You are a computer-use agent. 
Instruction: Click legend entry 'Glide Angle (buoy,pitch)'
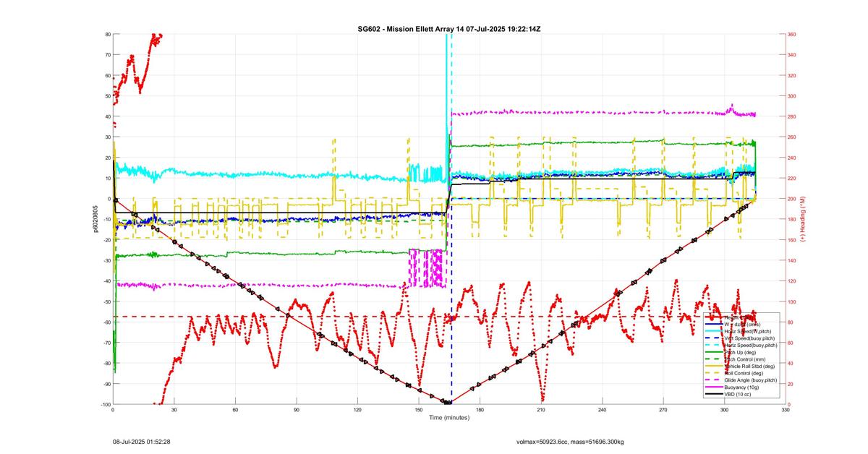tap(751, 380)
